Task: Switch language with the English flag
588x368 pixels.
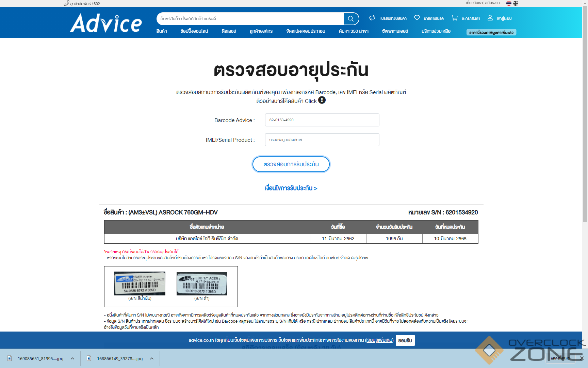Action: point(516,3)
